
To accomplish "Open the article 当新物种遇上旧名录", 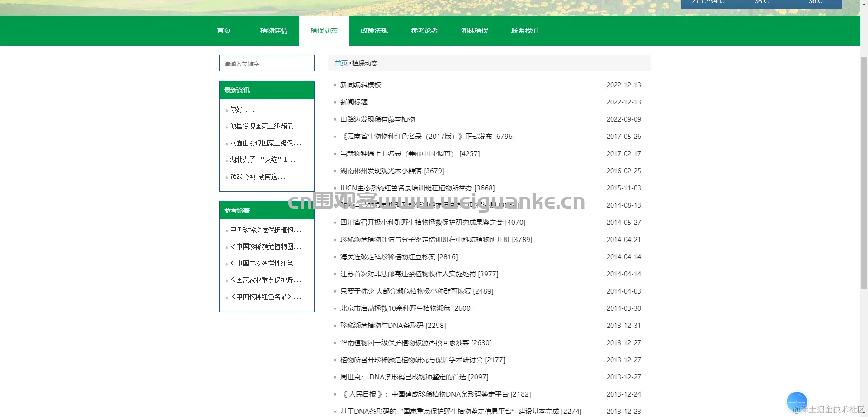I will pos(410,154).
